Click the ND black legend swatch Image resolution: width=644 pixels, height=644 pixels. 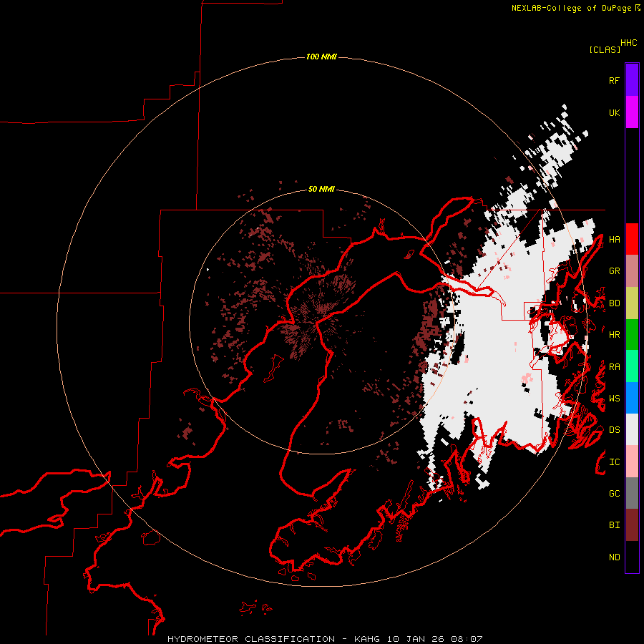(x=632, y=557)
